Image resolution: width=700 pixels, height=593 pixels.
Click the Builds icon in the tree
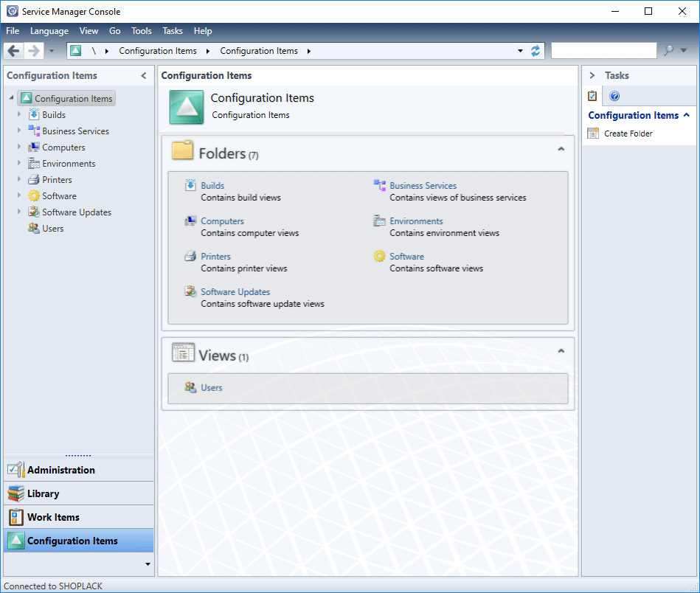(34, 115)
